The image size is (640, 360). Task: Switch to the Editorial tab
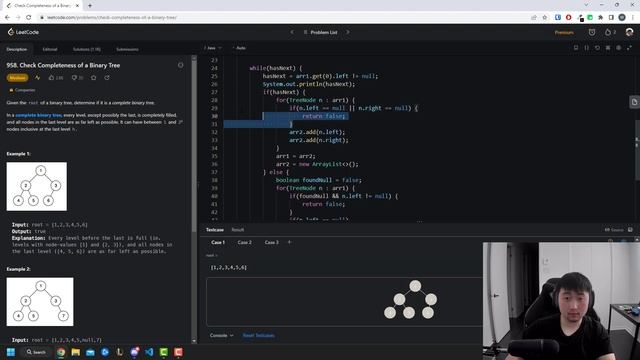pos(50,49)
